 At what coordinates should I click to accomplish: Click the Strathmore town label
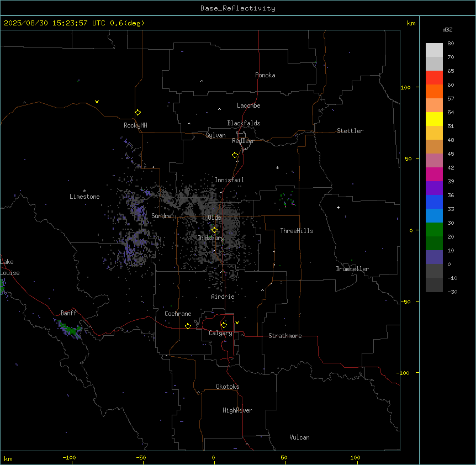pyautogui.click(x=285, y=336)
